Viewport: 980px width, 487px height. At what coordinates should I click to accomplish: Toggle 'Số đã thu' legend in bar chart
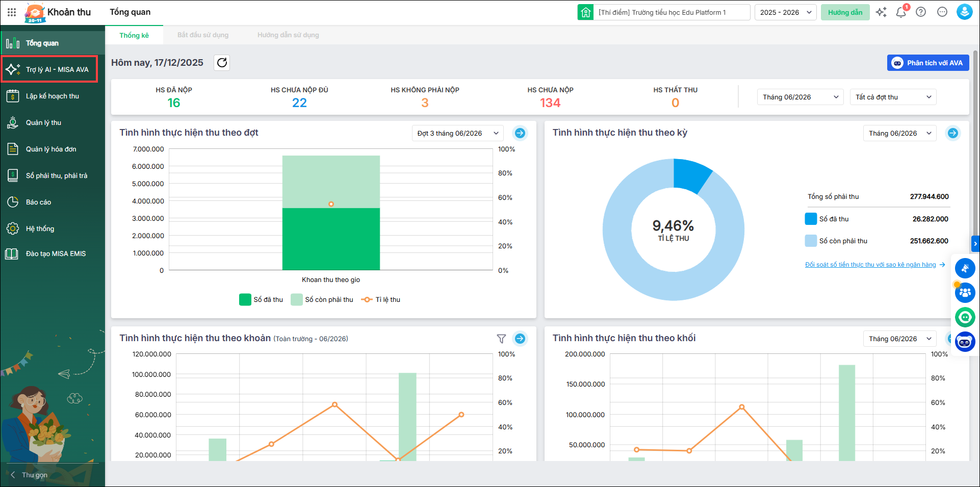click(x=261, y=300)
